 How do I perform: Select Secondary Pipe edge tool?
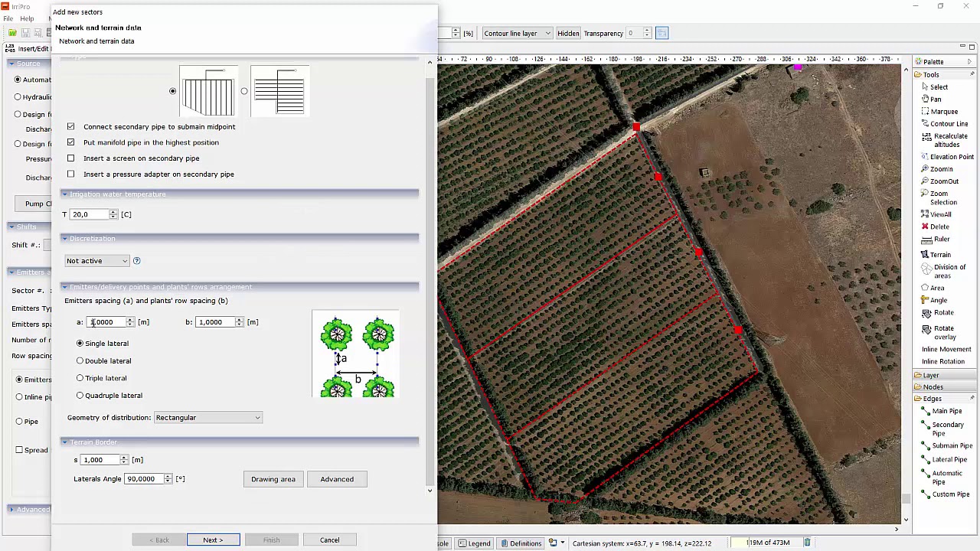946,429
